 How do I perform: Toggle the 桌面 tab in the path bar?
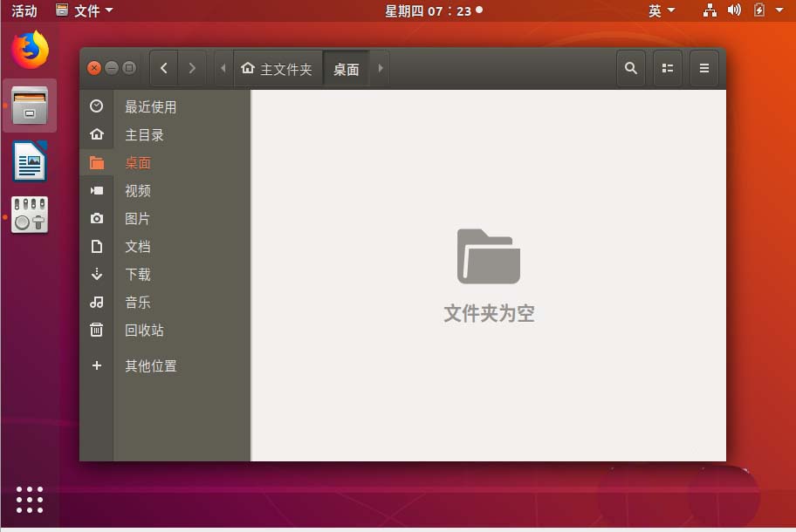pos(347,68)
